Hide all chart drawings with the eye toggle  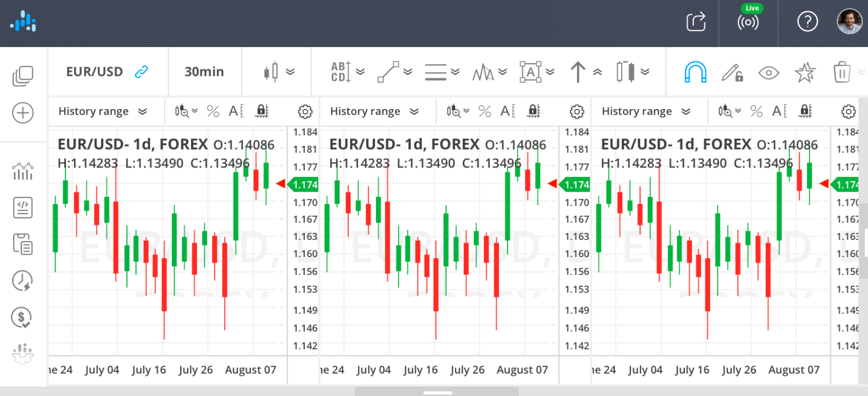click(x=769, y=72)
